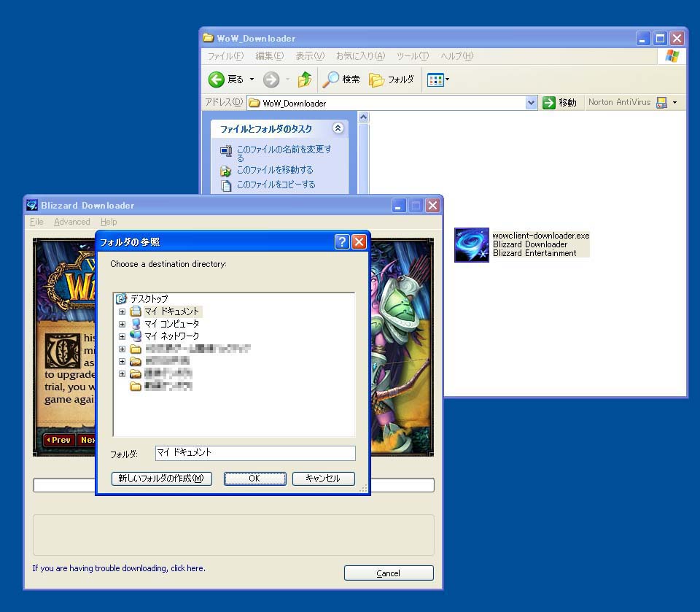
Task: Click このファイルをコピーする link
Action: coord(276,185)
